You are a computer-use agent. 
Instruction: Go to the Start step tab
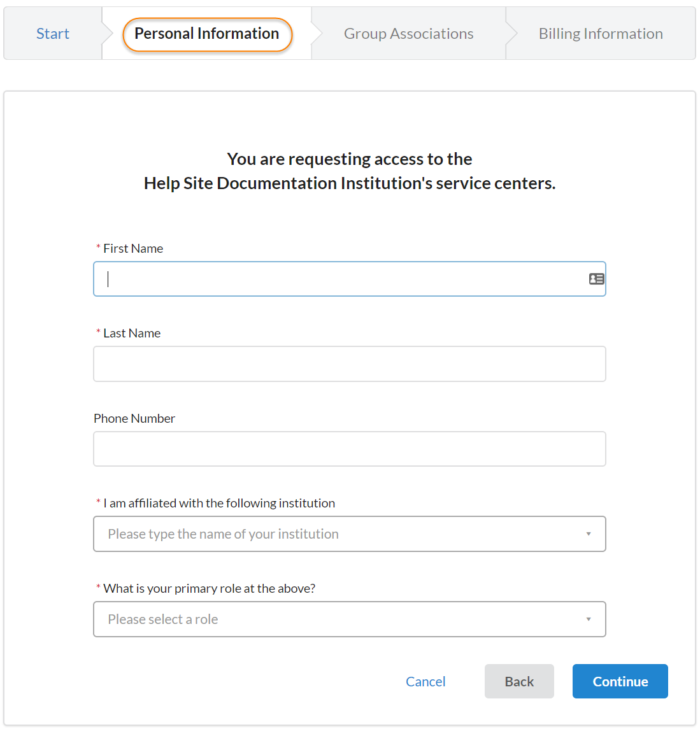pyautogui.click(x=53, y=34)
